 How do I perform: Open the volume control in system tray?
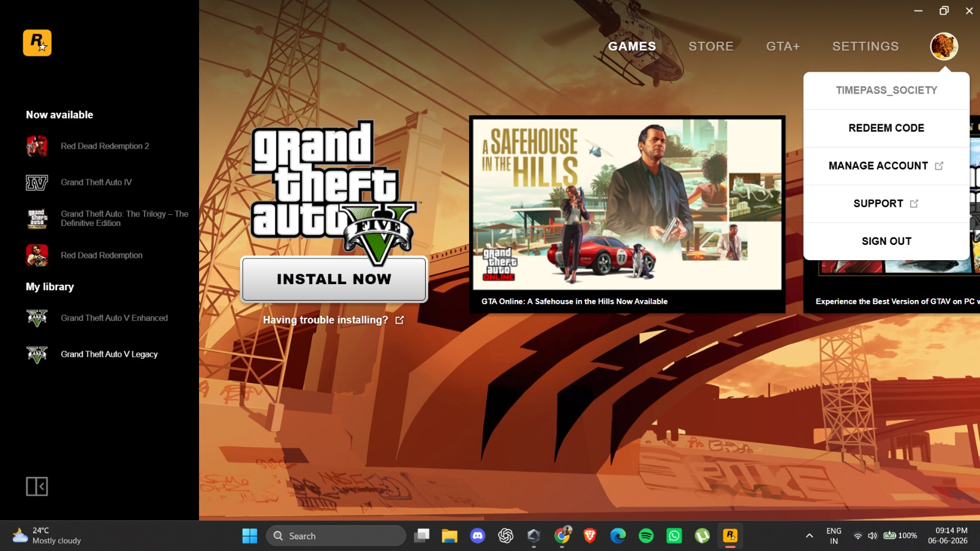coord(872,536)
